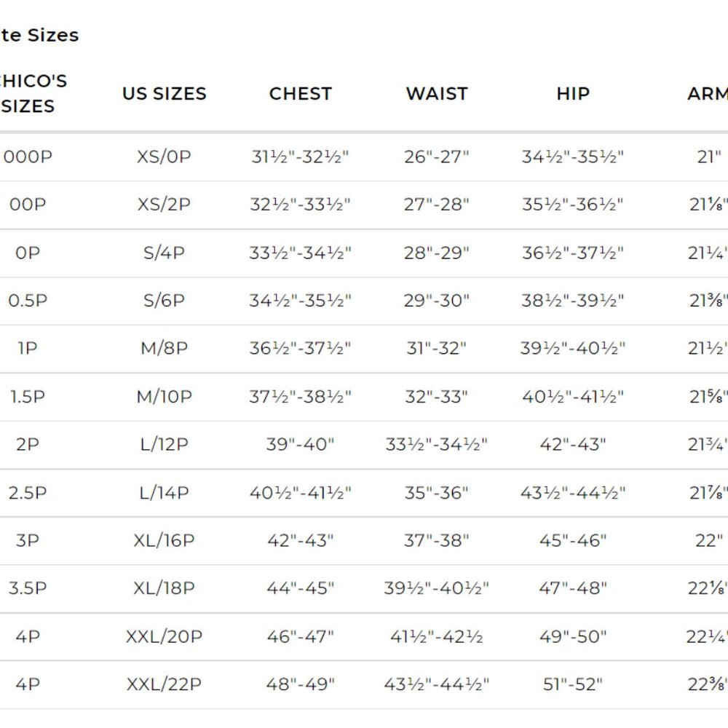Select the M/10P US size cell
The width and height of the screenshot is (728, 728).
[x=164, y=397]
